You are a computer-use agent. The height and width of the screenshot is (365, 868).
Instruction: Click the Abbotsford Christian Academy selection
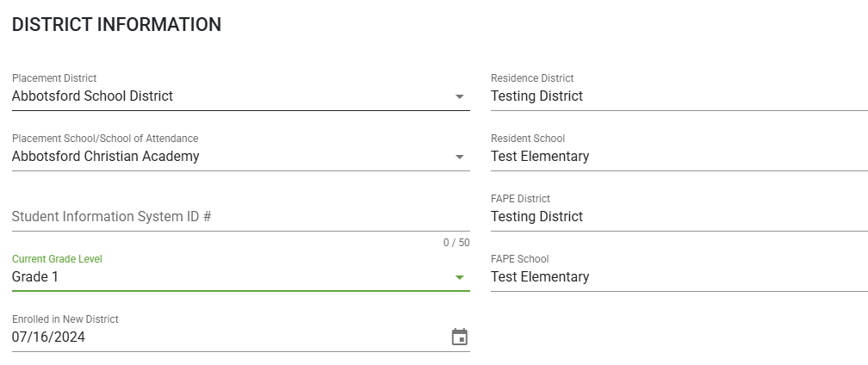(x=106, y=157)
